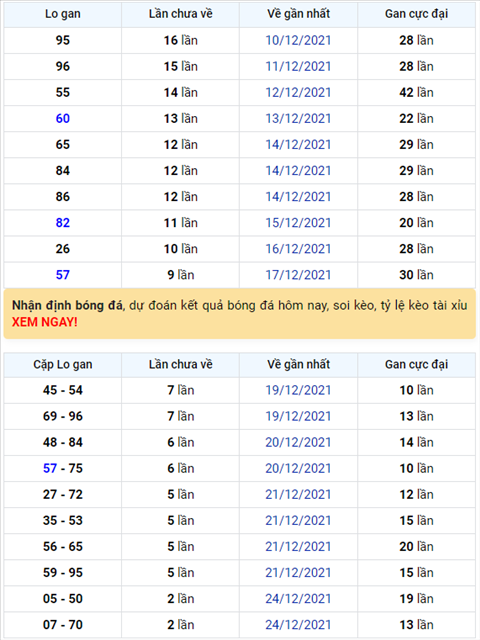Click pair 56 - 65
Image resolution: width=480 pixels, height=640 pixels.
coord(63,547)
